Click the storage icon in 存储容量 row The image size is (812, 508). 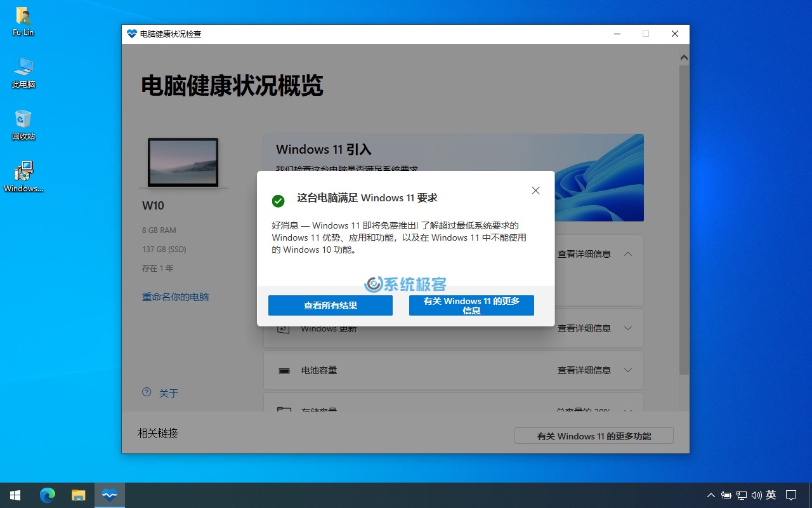[x=284, y=411]
